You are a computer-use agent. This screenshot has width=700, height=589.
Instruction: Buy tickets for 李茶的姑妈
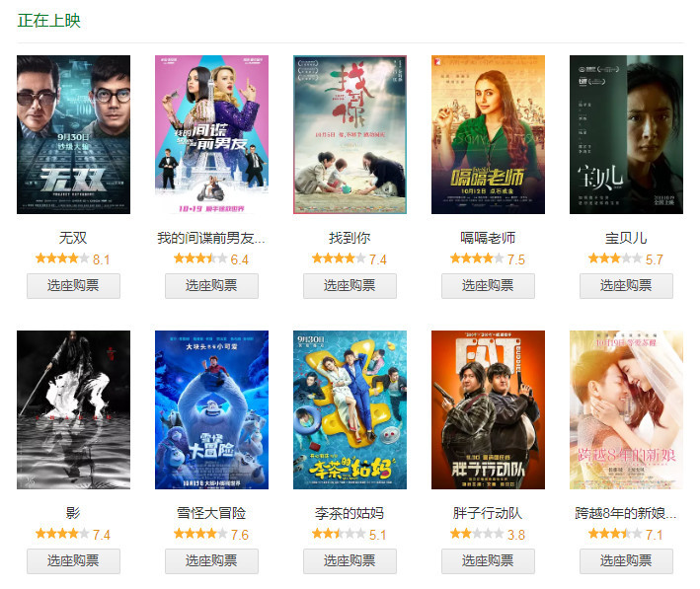350,561
